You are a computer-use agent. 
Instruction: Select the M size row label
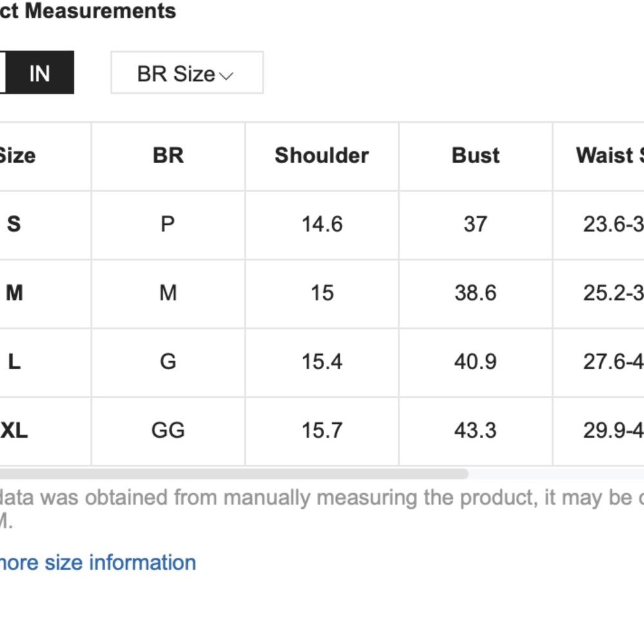[14, 293]
